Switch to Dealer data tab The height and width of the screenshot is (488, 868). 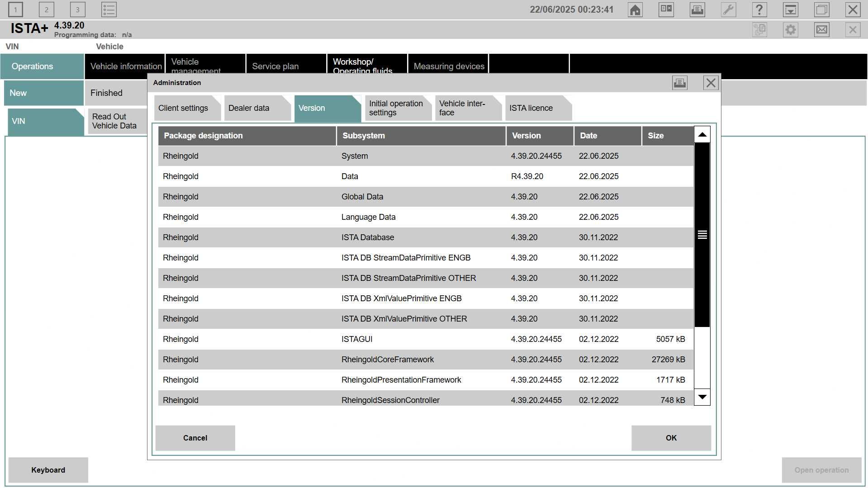pyautogui.click(x=257, y=108)
